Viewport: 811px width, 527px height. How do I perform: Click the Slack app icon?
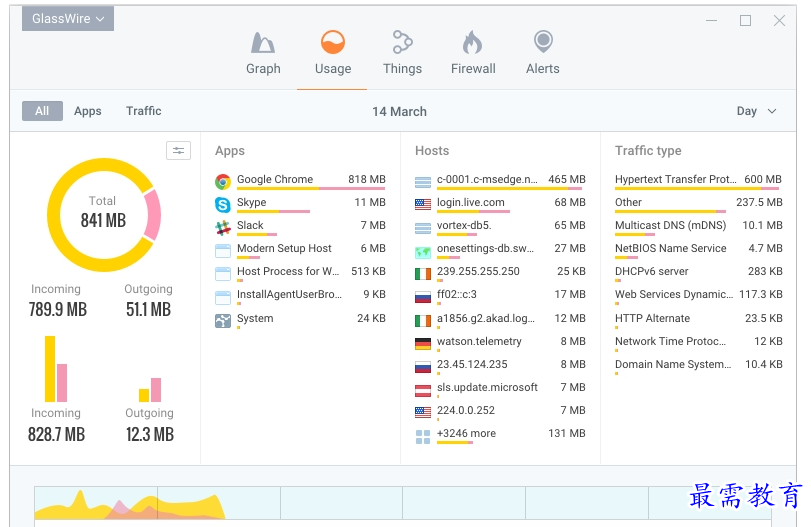tap(223, 228)
